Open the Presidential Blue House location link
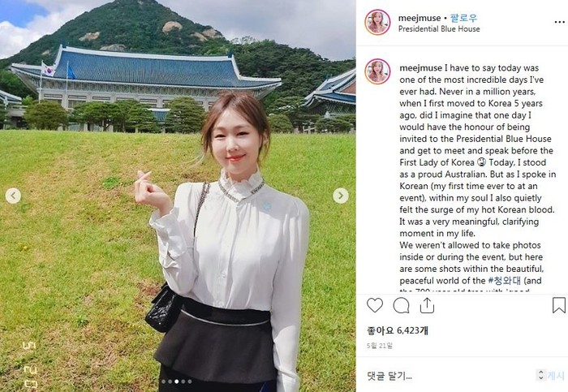This screenshot has height=392, width=568. coord(439,29)
